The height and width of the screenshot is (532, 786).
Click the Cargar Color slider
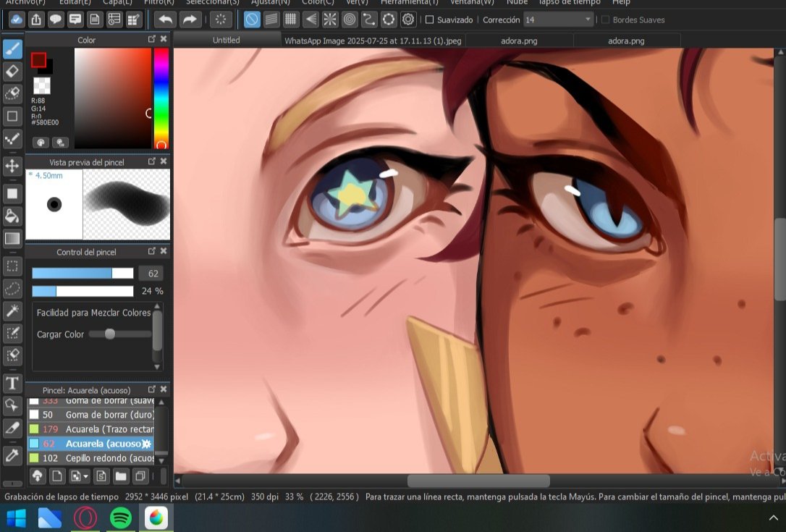coord(120,334)
